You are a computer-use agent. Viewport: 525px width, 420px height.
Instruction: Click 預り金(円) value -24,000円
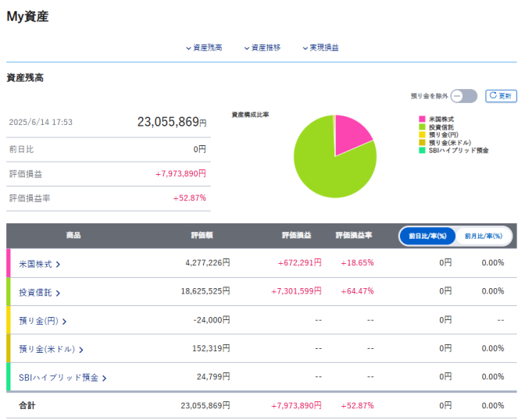coord(211,320)
